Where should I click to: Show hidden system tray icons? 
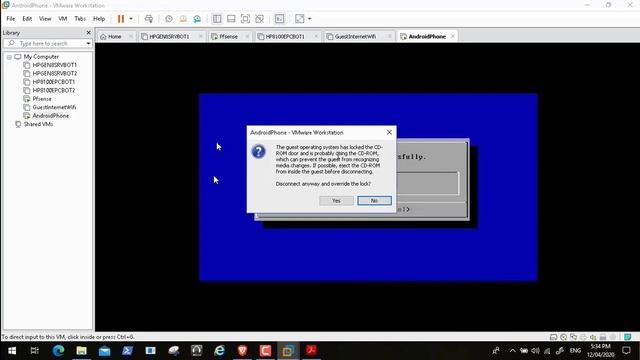(513, 351)
